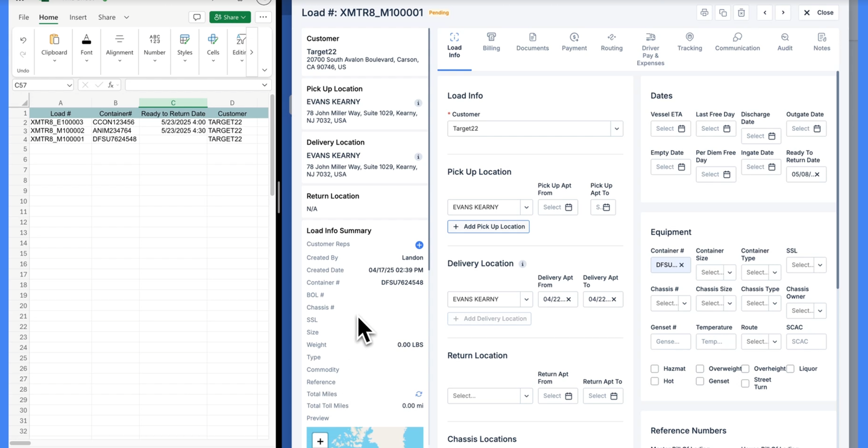This screenshot has width=868, height=448.
Task: Click Add Delivery Location button
Action: coord(489,318)
